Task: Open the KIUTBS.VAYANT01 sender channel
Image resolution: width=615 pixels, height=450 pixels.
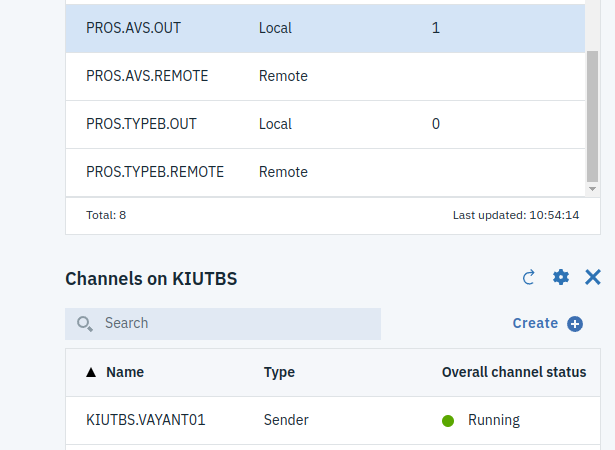Action: point(146,420)
